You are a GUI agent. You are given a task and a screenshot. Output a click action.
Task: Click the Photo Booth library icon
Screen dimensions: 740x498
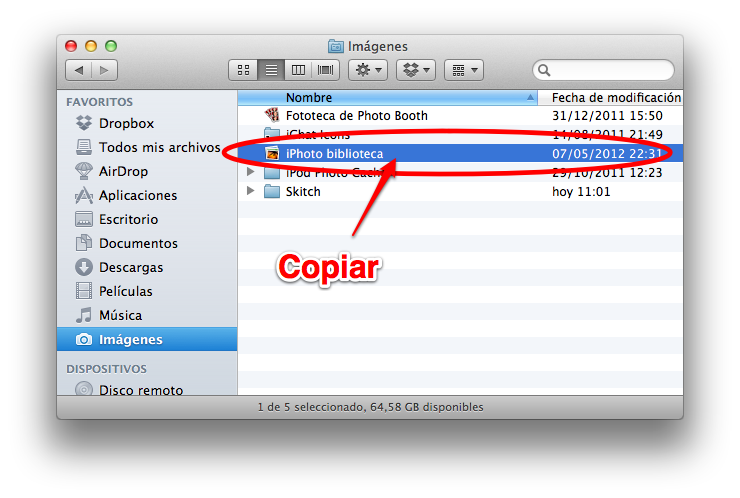click(272, 115)
